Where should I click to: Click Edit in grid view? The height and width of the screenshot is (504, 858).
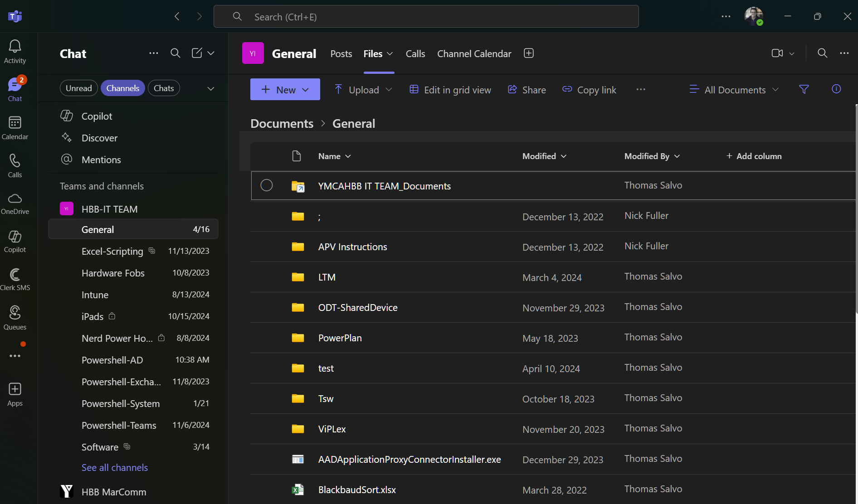point(450,90)
